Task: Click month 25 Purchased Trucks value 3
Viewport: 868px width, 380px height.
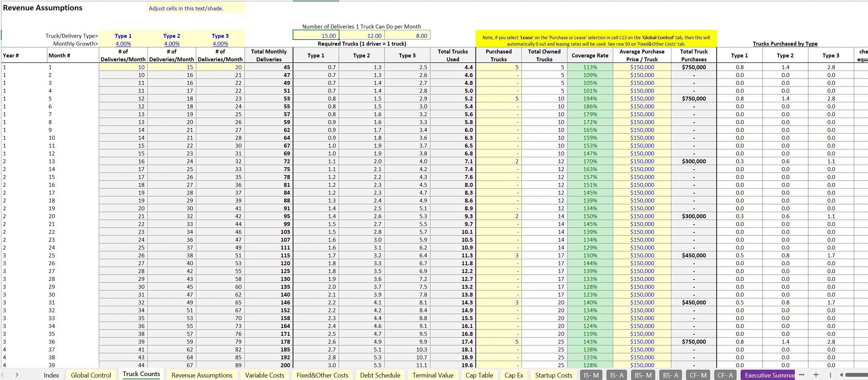Action: coord(498,255)
